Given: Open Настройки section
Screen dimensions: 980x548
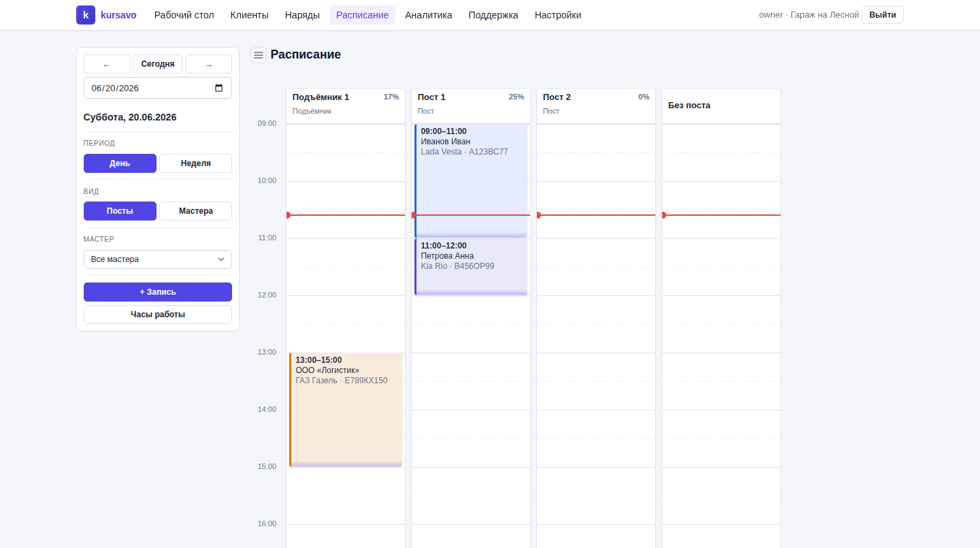Looking at the screenshot, I should (x=558, y=15).
